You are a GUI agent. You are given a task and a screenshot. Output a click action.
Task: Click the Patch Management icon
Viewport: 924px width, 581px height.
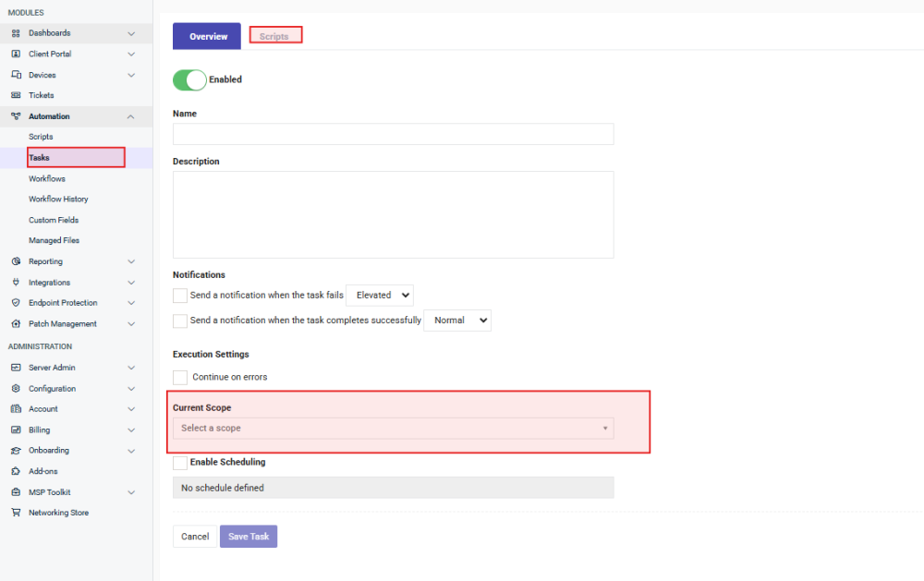coord(16,323)
